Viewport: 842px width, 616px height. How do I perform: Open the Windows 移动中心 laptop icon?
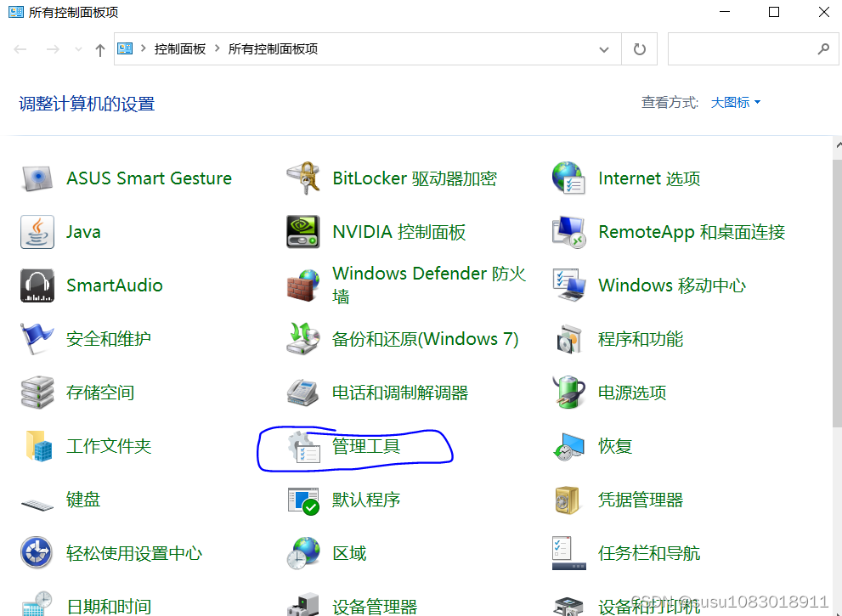click(568, 285)
